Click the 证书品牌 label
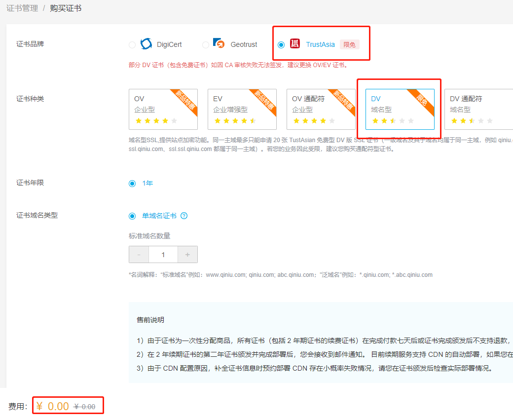Screen dimensions: 513x420 (30, 44)
